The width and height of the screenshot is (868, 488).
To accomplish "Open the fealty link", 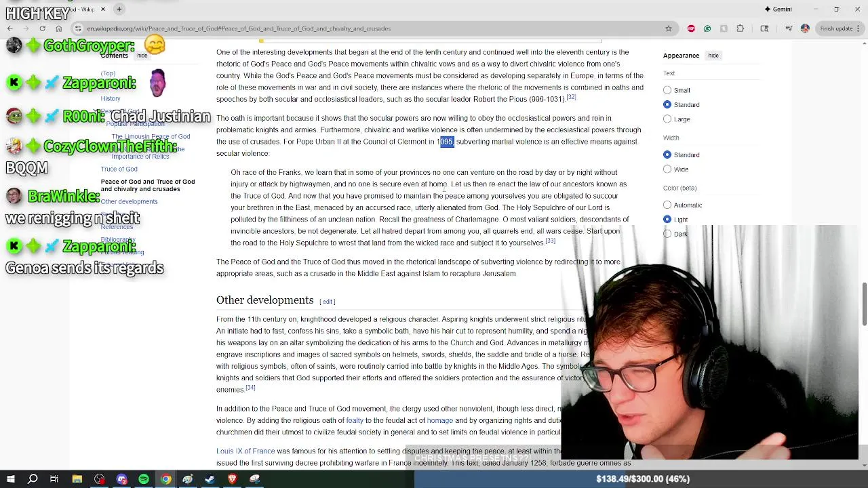I will click(355, 420).
